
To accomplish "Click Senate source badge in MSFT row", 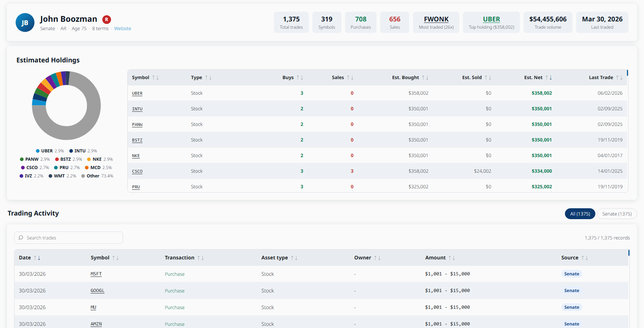I will pyautogui.click(x=571, y=274).
